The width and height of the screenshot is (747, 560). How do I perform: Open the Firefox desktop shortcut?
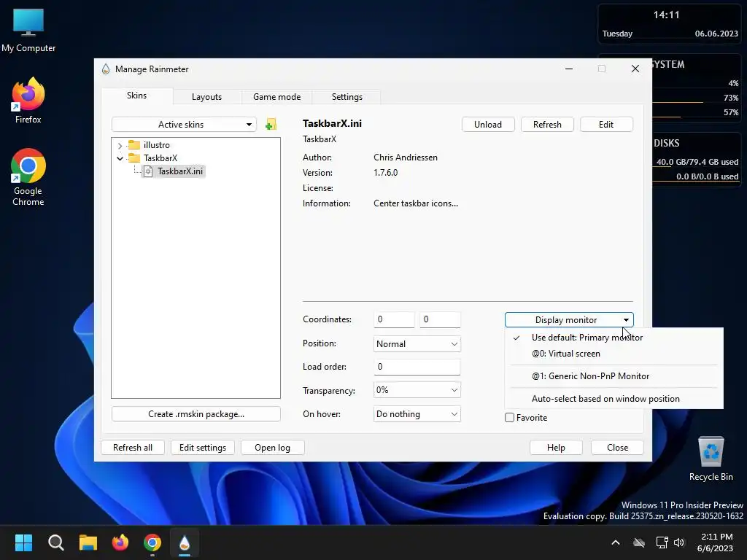coord(28,101)
